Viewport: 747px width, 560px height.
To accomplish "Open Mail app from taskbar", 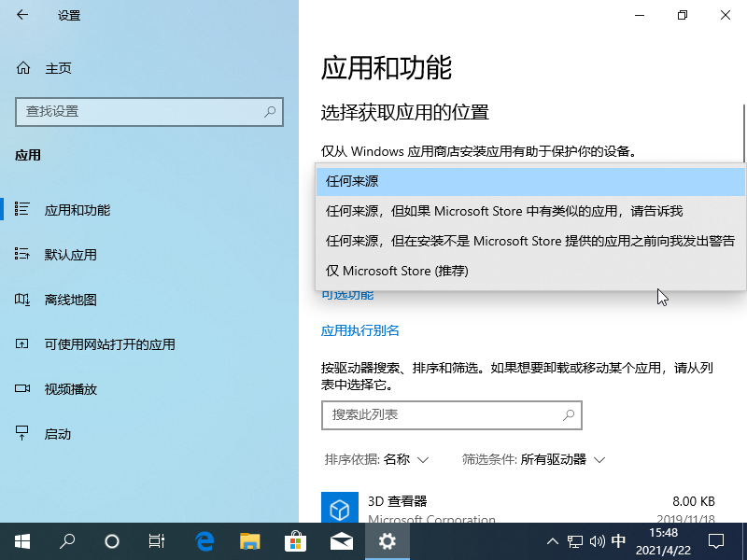I will (342, 541).
